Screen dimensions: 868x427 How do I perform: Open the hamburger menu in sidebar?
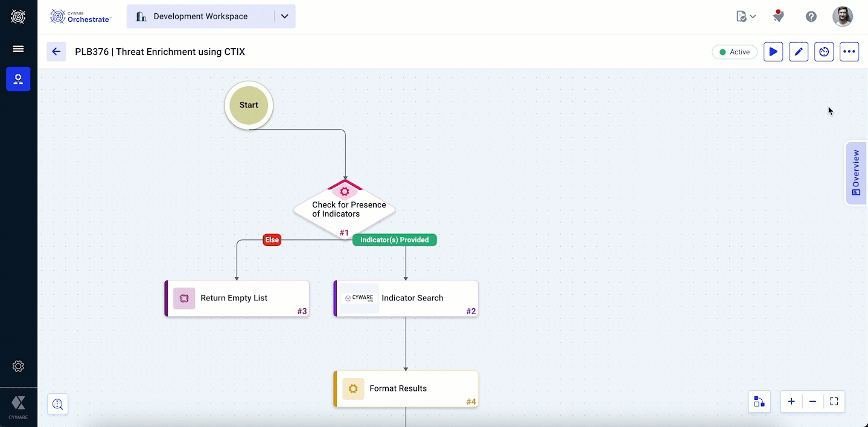18,49
